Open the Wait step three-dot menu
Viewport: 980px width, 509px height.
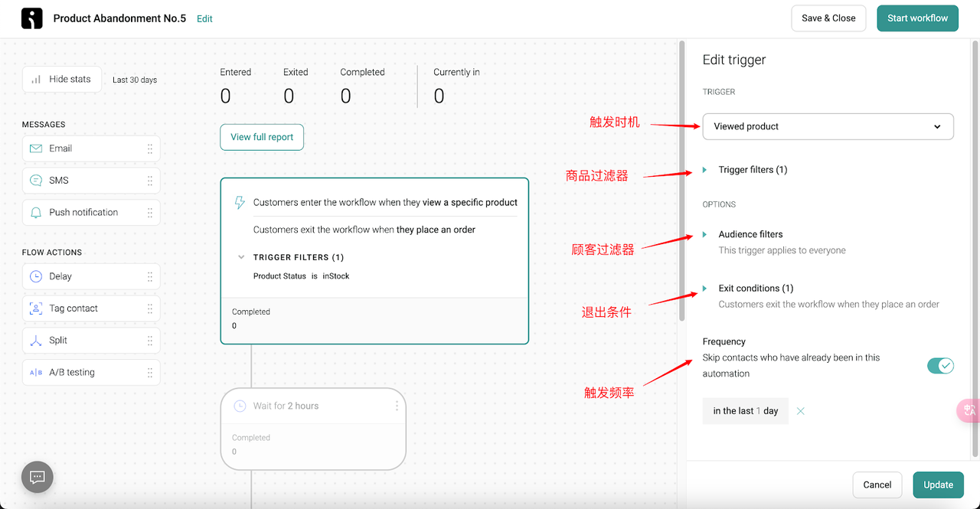click(397, 406)
